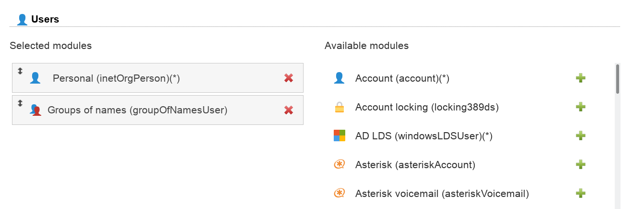The image size is (644, 209).
Task: Add the Asterisk (asteriskAccount) module
Action: point(580,165)
